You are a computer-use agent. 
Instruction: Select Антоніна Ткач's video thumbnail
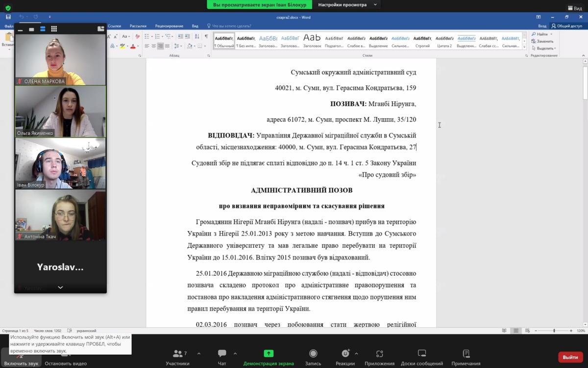[x=60, y=215]
